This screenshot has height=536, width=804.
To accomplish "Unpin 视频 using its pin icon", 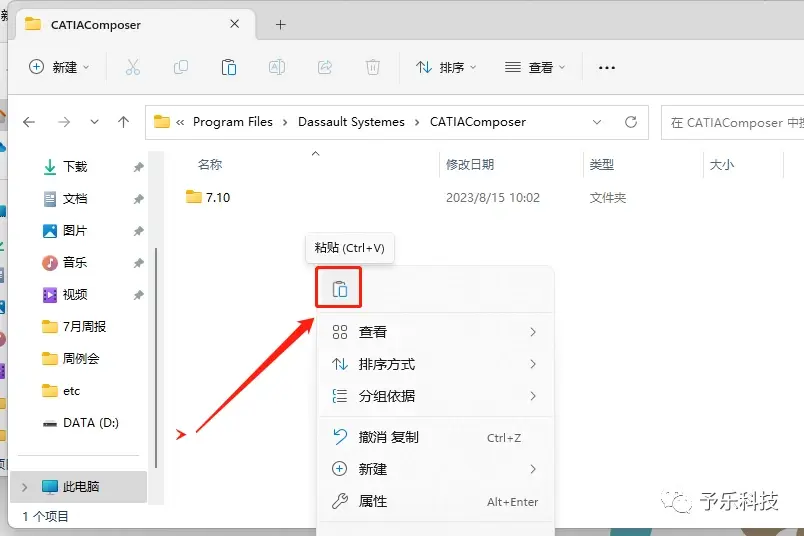I will point(138,295).
